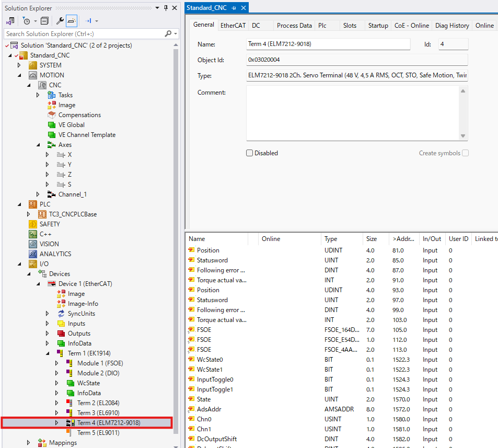Open Properties via the wrench icon
Viewport: 498px width, 448px height.
click(60, 21)
